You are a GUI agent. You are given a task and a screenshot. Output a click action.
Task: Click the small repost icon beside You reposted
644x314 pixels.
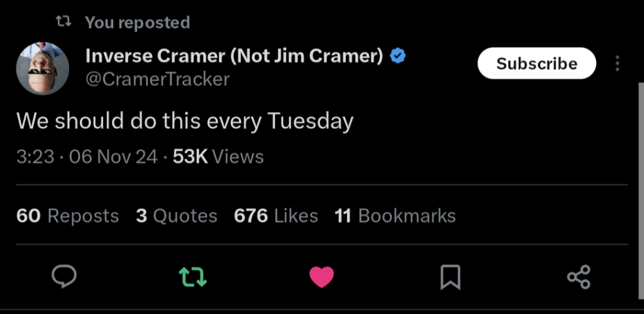tap(64, 22)
